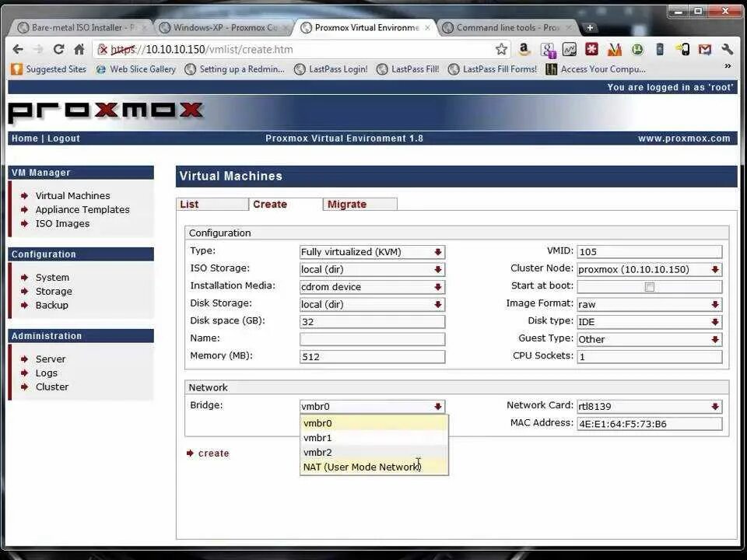The width and height of the screenshot is (747, 560).
Task: Select the Create tab
Action: point(286,205)
